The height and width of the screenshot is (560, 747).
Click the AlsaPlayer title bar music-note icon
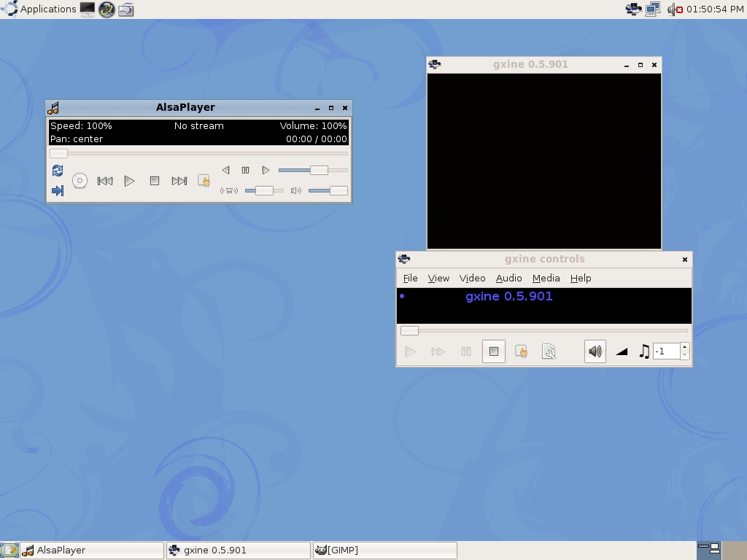pyautogui.click(x=53, y=108)
